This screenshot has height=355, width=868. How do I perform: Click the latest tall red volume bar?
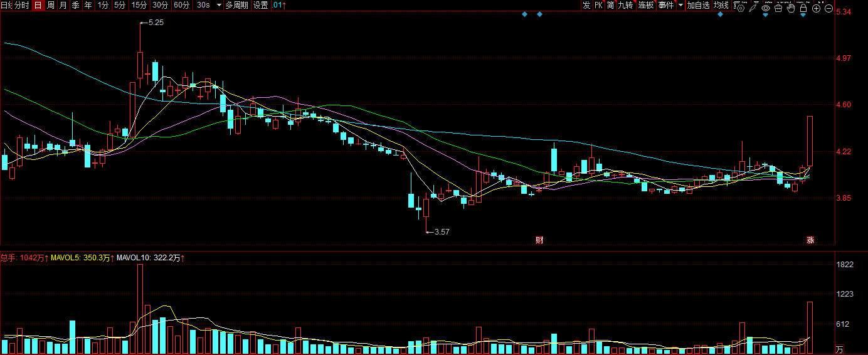(x=810, y=328)
